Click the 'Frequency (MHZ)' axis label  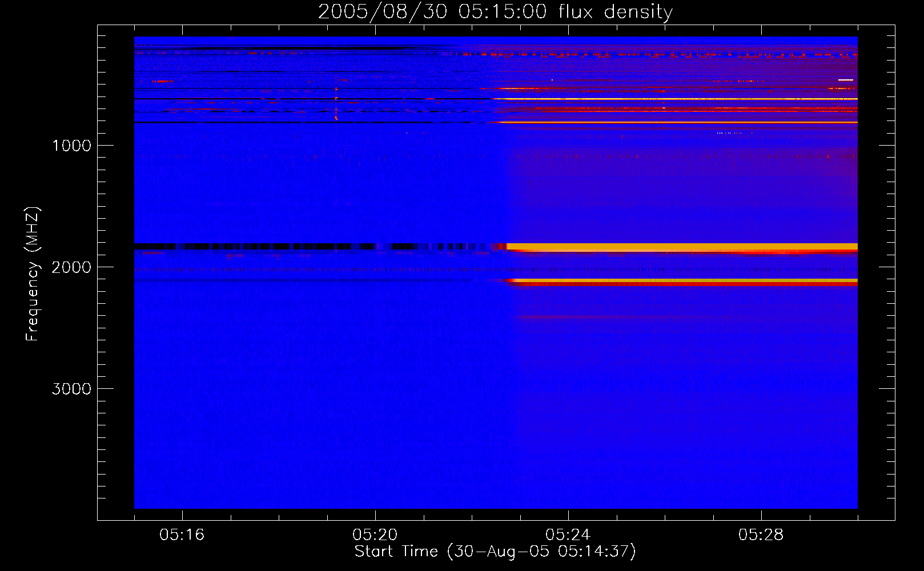[x=33, y=274]
